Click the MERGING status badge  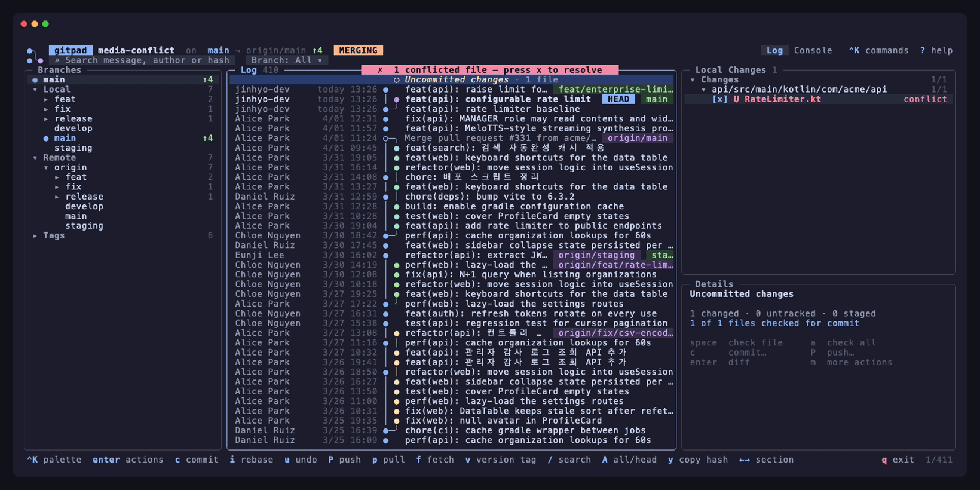(359, 51)
